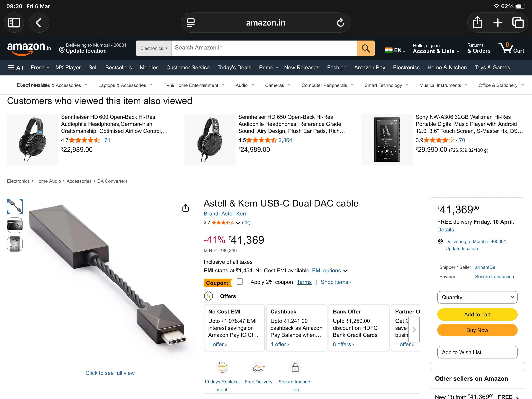The height and width of the screenshot is (399, 532).
Task: Click the Brand: Astell Kern link
Action: [225, 214]
